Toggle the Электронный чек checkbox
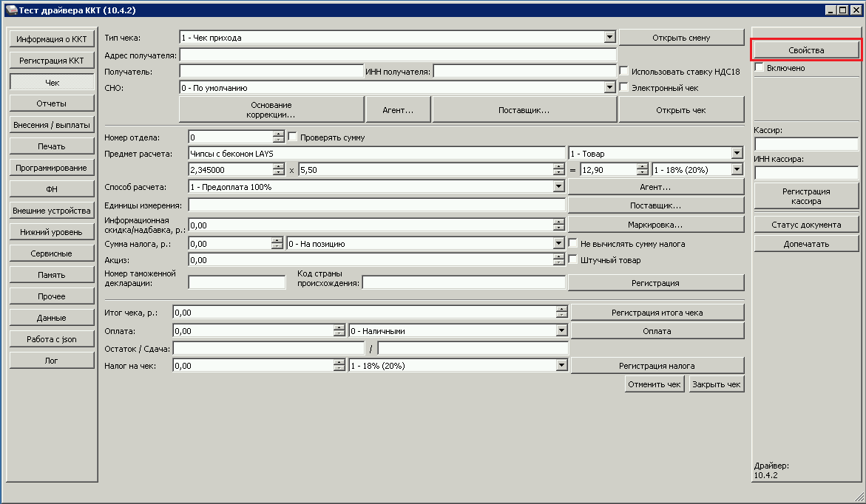 (624, 88)
